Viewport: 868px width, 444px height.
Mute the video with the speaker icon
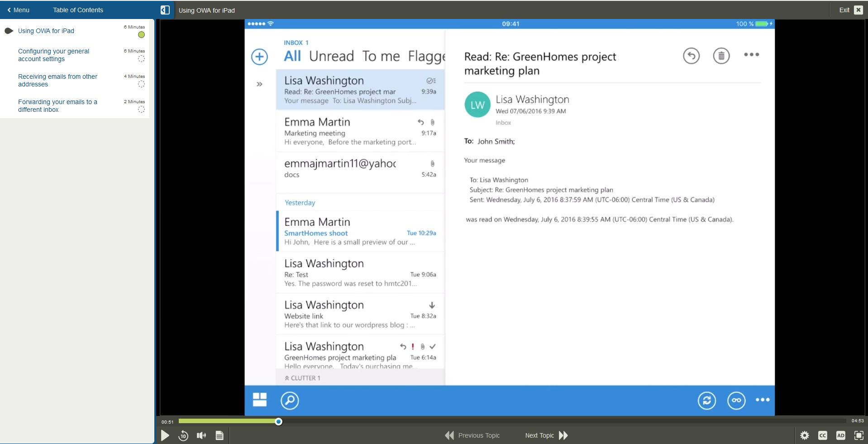click(x=201, y=435)
